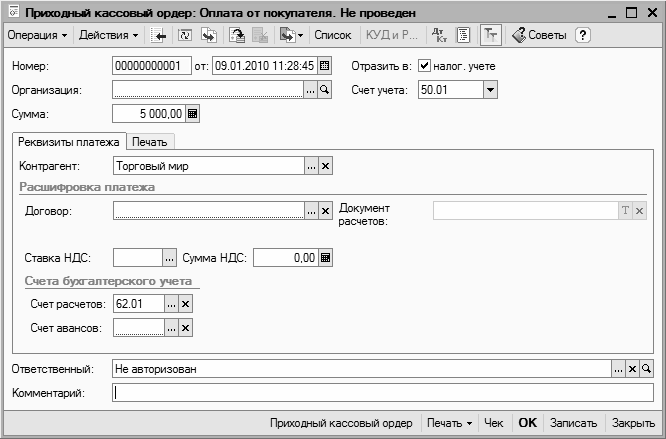The width and height of the screenshot is (666, 439).
Task: Open the Советы tips icon
Action: point(539,35)
